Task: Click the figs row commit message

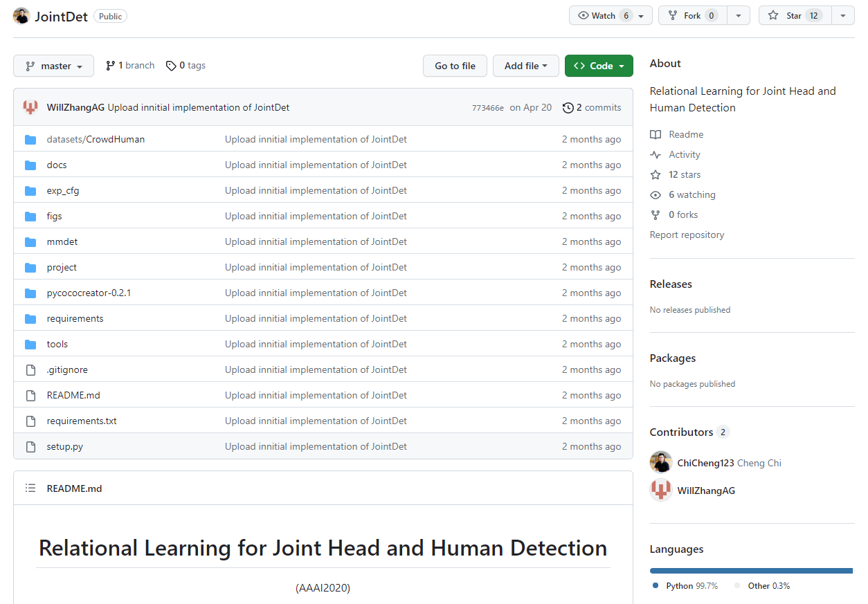Action: [x=316, y=216]
